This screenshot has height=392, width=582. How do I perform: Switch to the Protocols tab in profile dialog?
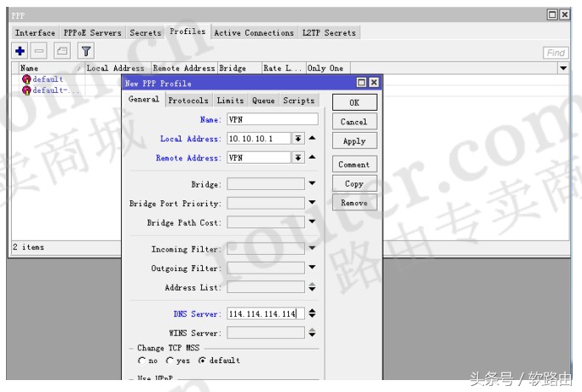click(x=188, y=101)
